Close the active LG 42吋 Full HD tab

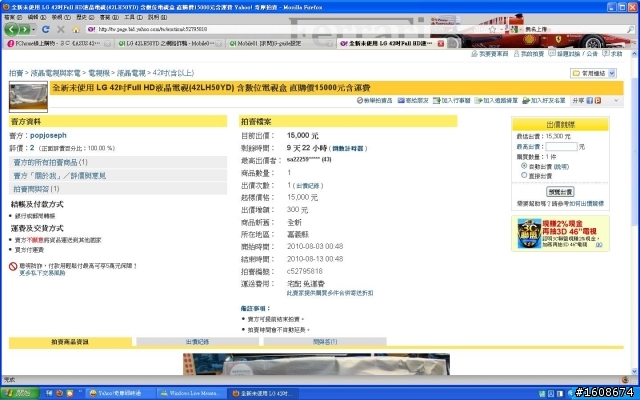[x=441, y=43]
